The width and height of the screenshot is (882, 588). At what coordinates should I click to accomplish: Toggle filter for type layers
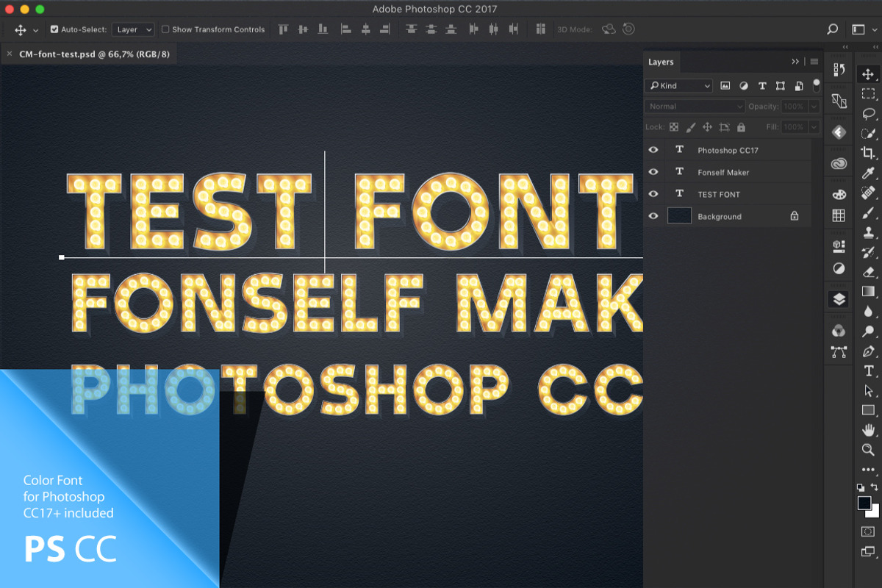761,86
